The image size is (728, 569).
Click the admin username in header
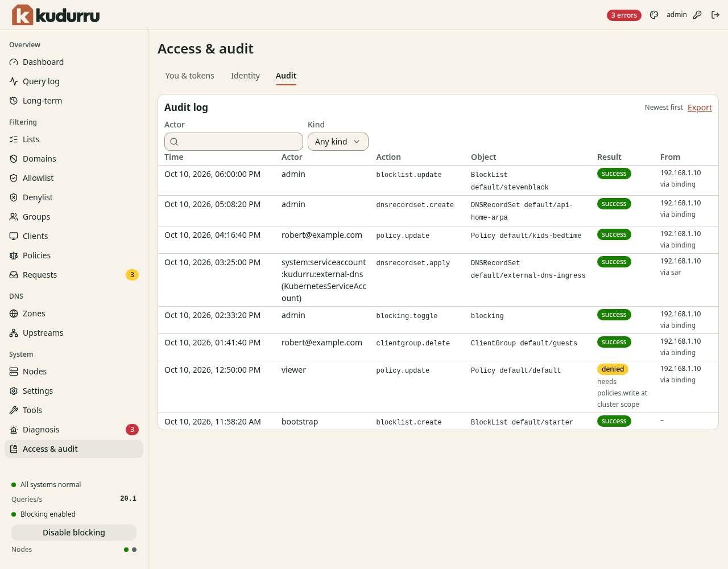click(677, 15)
